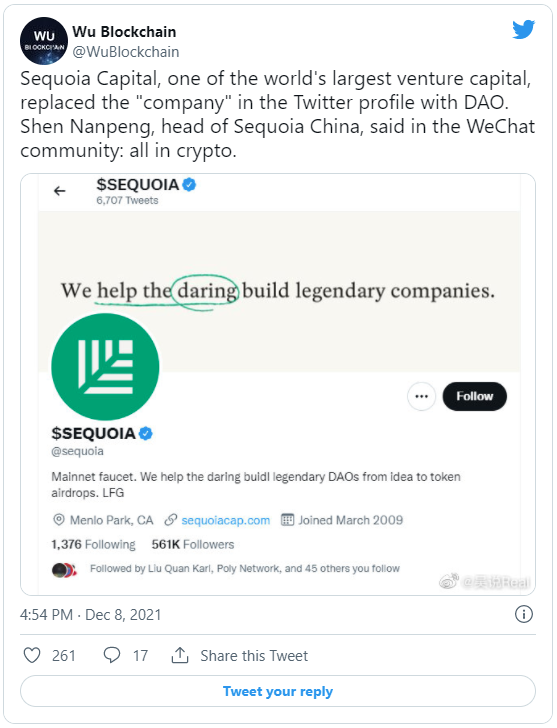This screenshot has height=728, width=557.
Task: Click the Wu Blockchain display name
Action: click(x=124, y=32)
